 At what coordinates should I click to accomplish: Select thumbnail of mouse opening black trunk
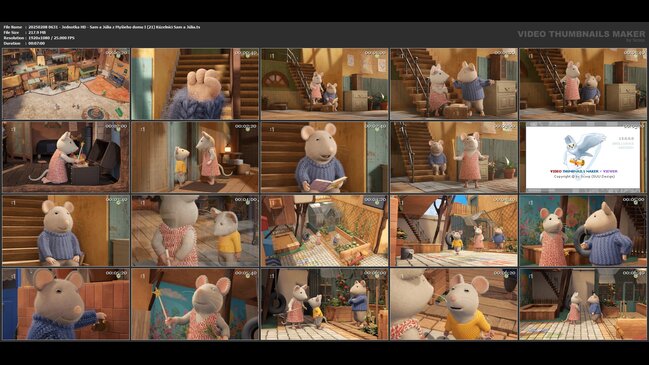coord(66,157)
